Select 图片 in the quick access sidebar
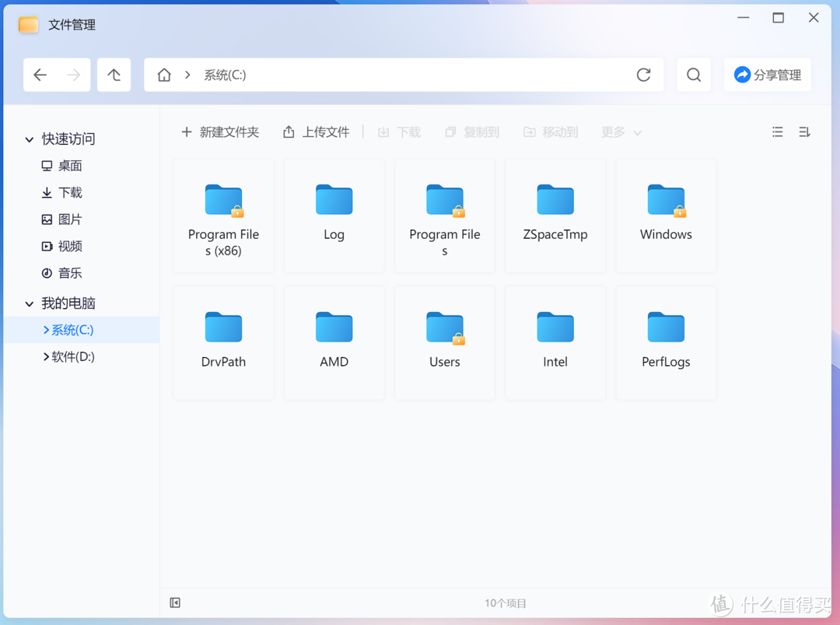The image size is (840, 625). coord(68,219)
